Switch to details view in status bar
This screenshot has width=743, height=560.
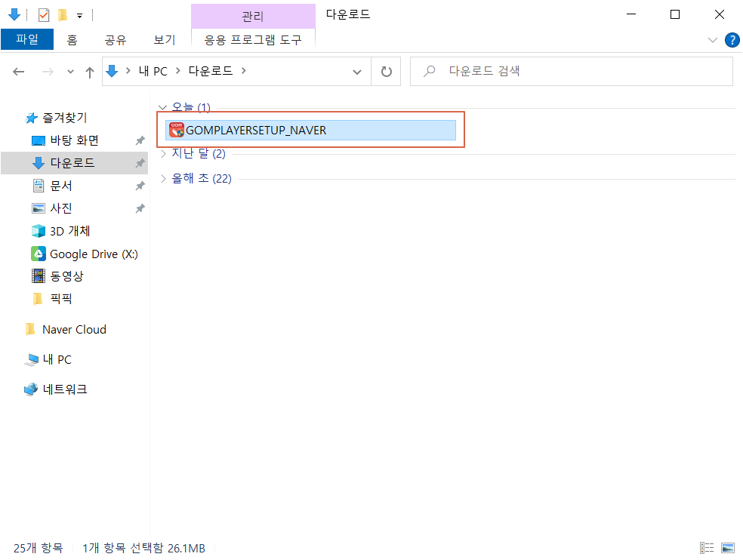[707, 548]
